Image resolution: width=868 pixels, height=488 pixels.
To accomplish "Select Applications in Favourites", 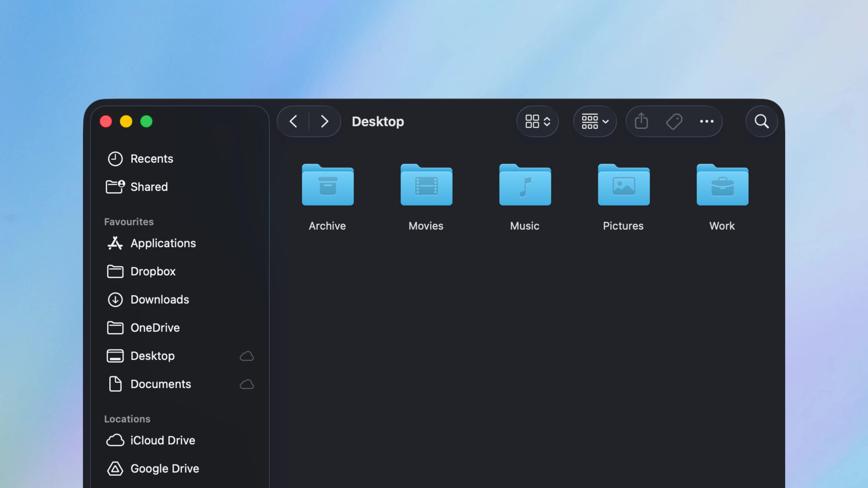I will tap(163, 243).
